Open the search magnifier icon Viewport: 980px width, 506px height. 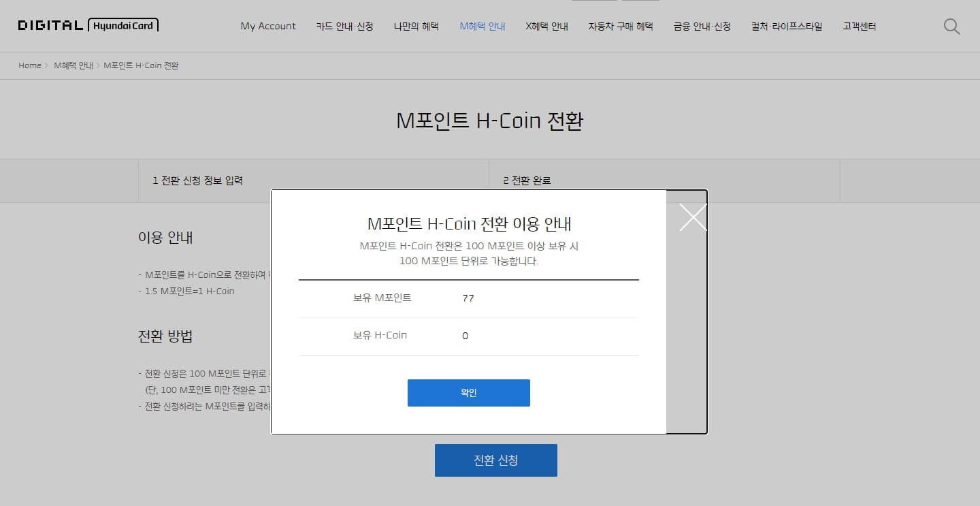tap(951, 27)
